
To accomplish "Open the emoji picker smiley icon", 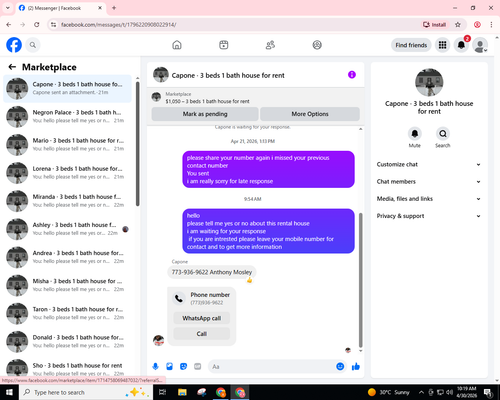I will click(340, 367).
